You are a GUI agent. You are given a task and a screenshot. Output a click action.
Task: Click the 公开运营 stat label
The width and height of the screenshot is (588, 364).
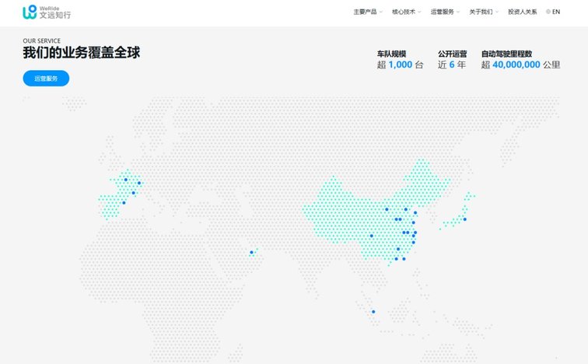point(452,54)
